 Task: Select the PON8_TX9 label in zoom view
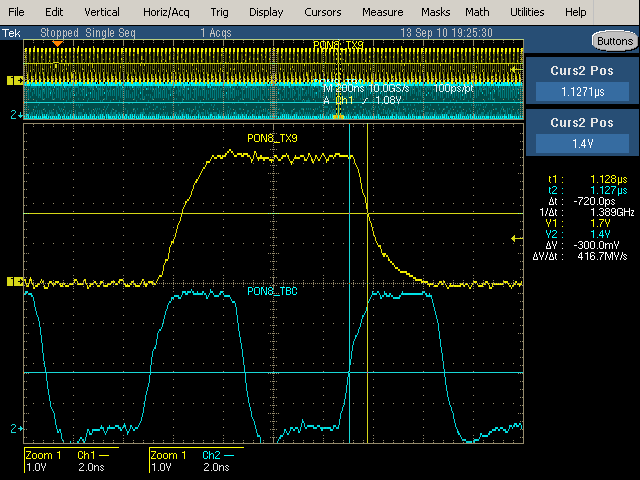272,138
